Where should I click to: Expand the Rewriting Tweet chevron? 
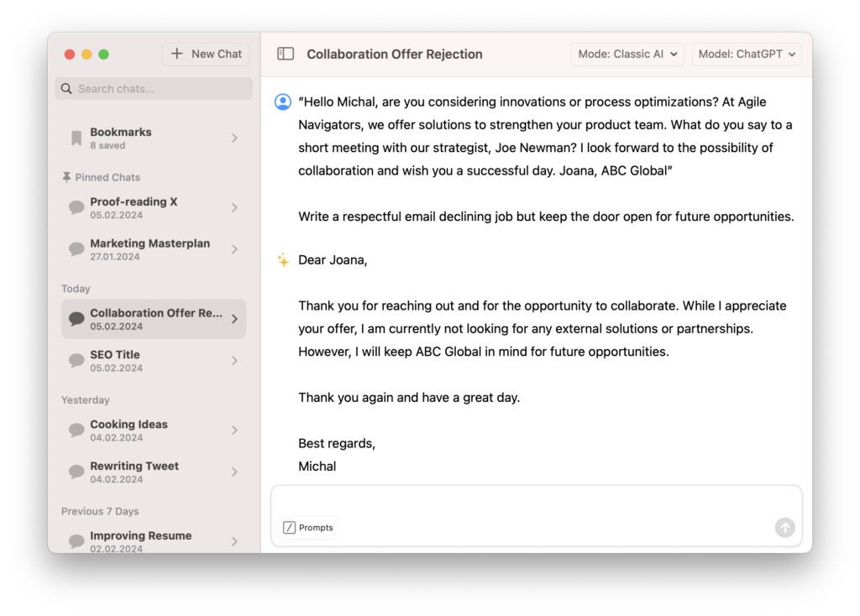tap(235, 472)
